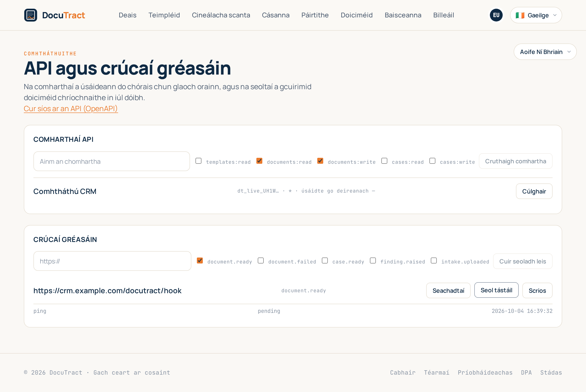Check the finding.raised event checkbox
This screenshot has height=392, width=586.
coord(373,260)
